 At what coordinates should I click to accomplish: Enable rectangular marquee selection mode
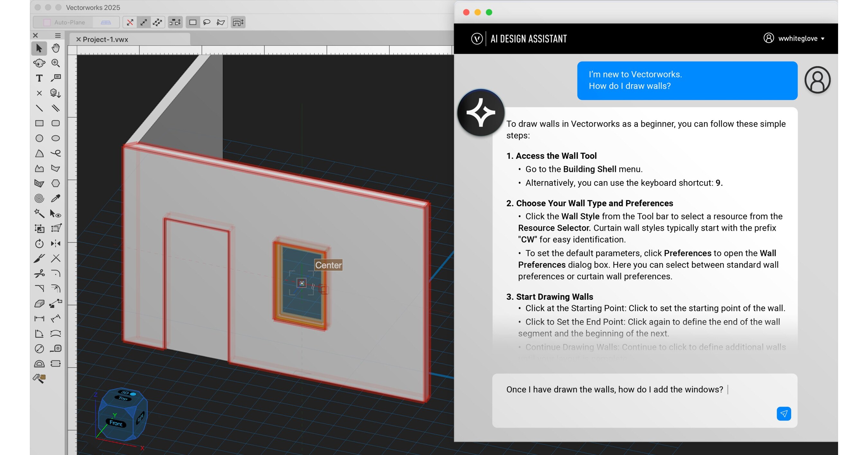pyautogui.click(x=193, y=22)
